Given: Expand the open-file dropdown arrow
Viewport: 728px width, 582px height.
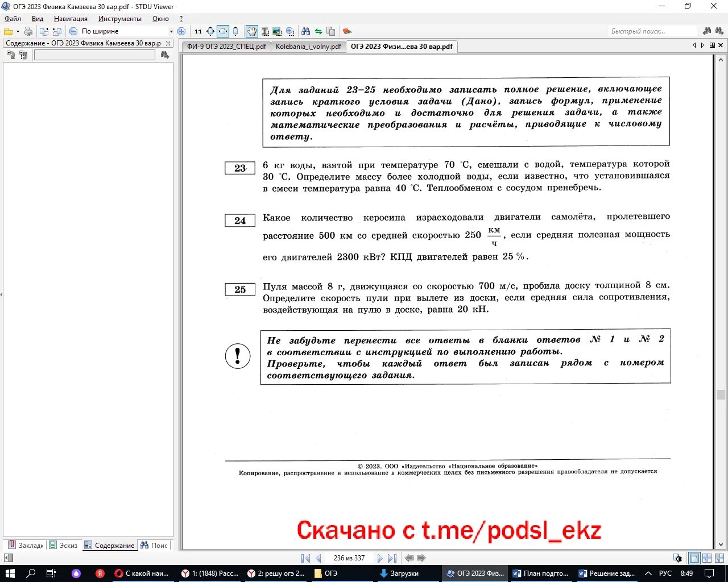Looking at the screenshot, I should click(x=18, y=31).
